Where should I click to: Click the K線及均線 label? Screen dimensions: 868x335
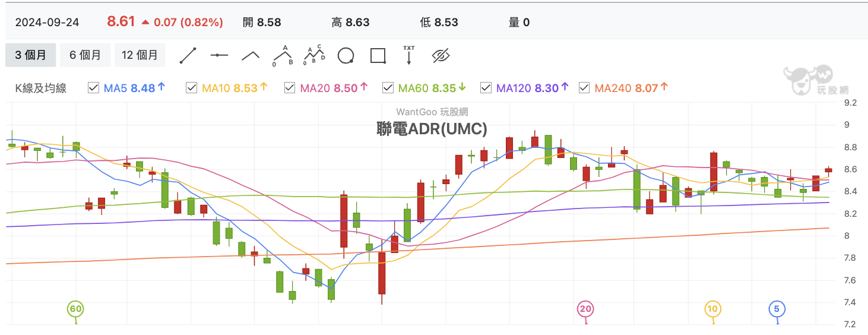(41, 88)
